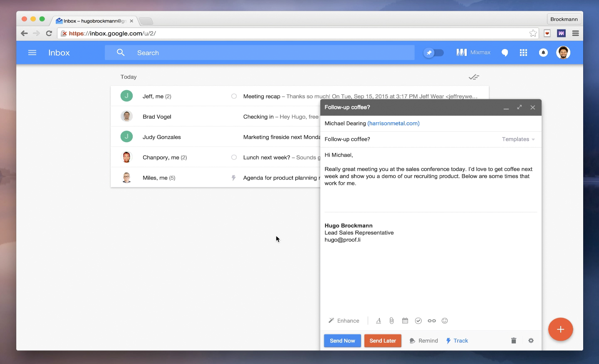Image resolution: width=599 pixels, height=364 pixels.
Task: Click the Michael Dearing recipient field
Action: click(x=431, y=123)
